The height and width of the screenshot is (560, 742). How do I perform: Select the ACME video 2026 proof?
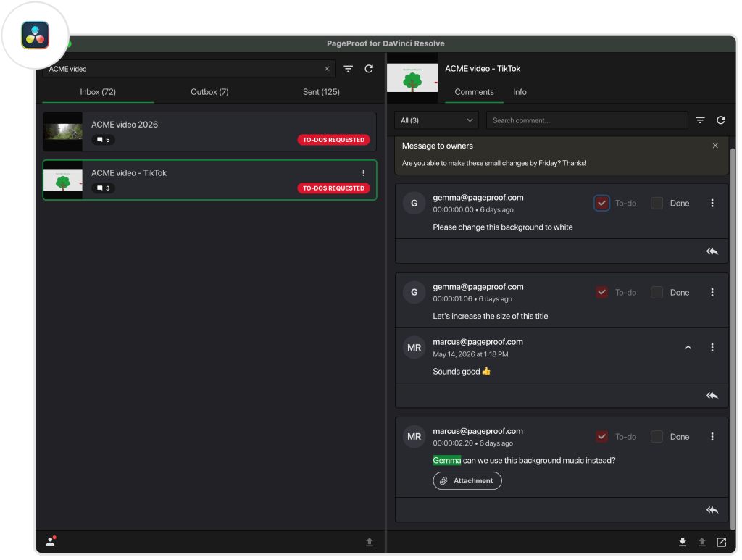[x=209, y=131]
